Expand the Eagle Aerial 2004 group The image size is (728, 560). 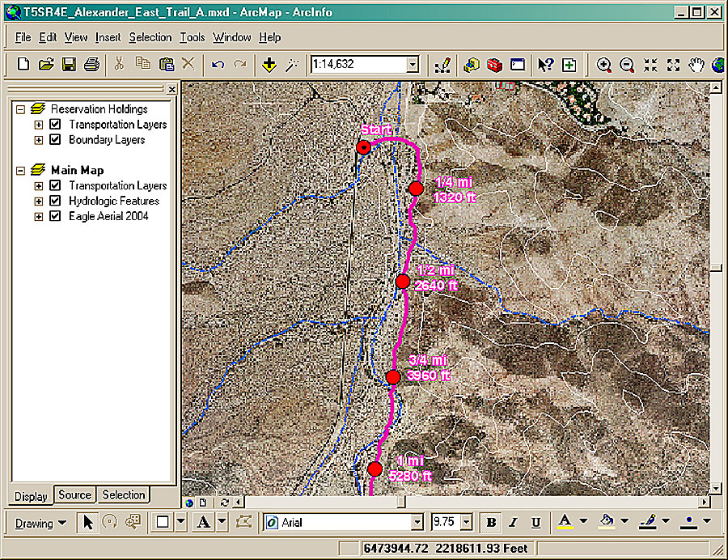(x=39, y=216)
